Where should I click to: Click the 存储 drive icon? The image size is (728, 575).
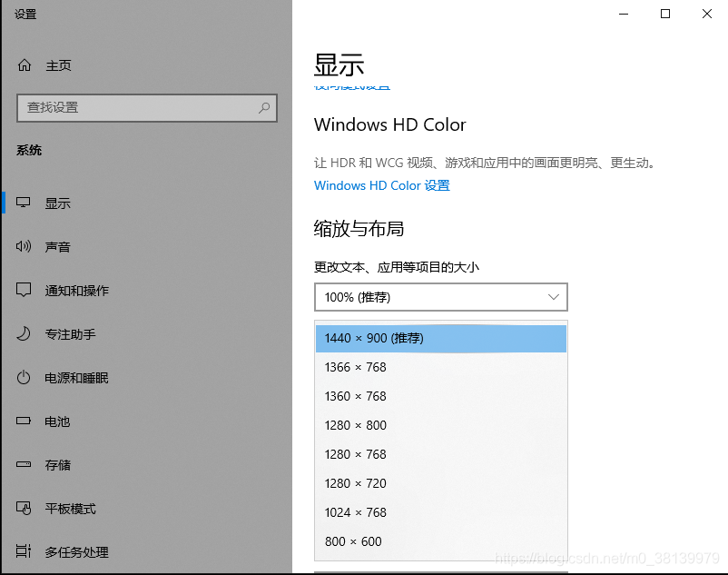24,464
